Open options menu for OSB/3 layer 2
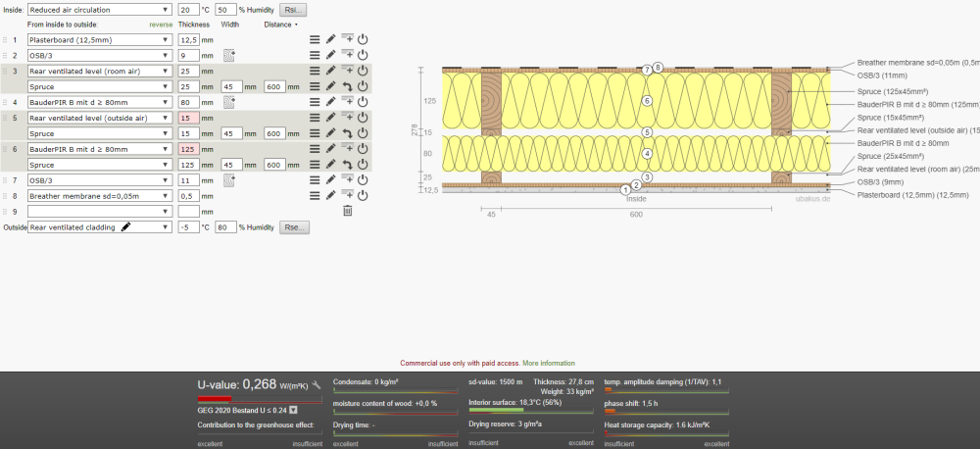980x449 pixels. 315,55
